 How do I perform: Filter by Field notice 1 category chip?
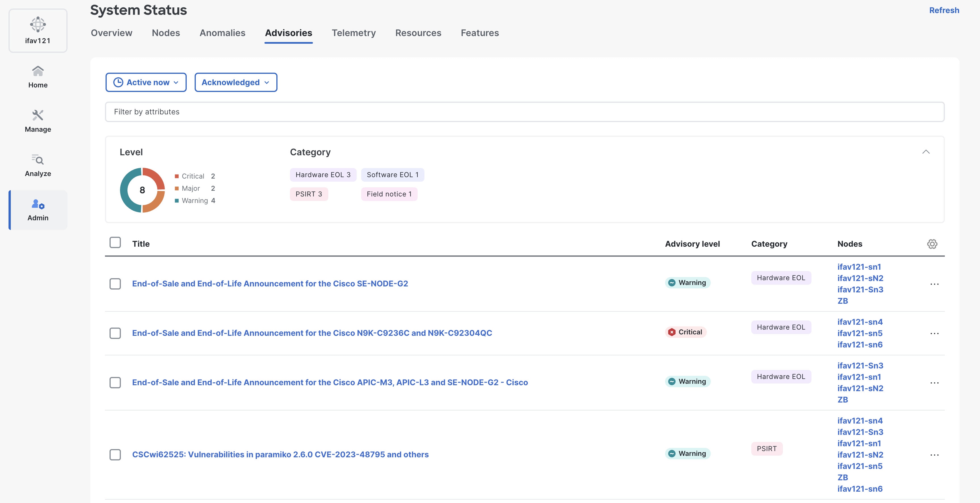389,194
